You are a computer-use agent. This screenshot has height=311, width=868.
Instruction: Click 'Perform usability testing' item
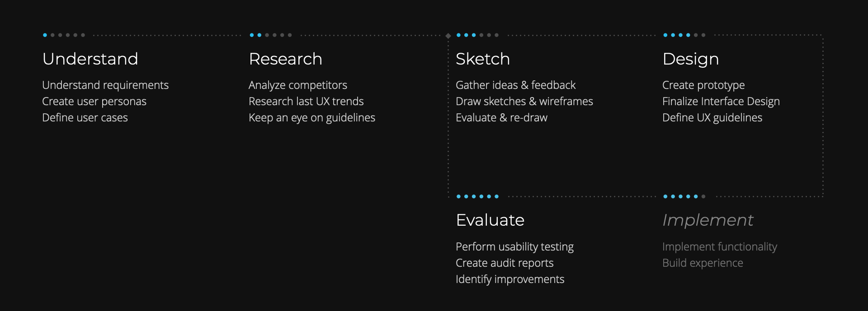pyautogui.click(x=514, y=247)
